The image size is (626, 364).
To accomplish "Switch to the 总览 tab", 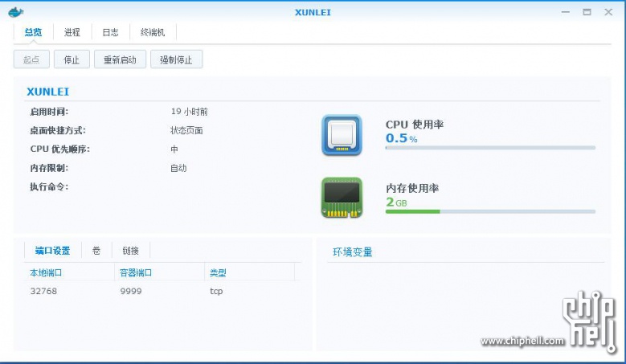I will pyautogui.click(x=33, y=32).
